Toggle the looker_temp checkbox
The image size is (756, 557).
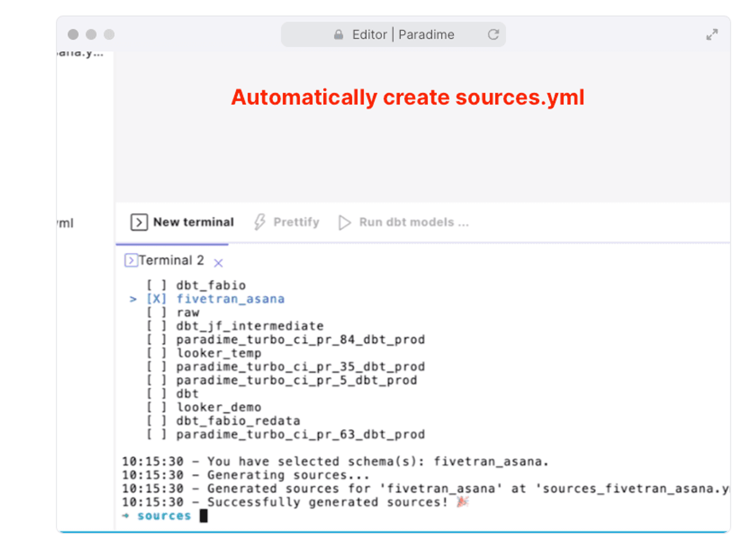(156, 353)
